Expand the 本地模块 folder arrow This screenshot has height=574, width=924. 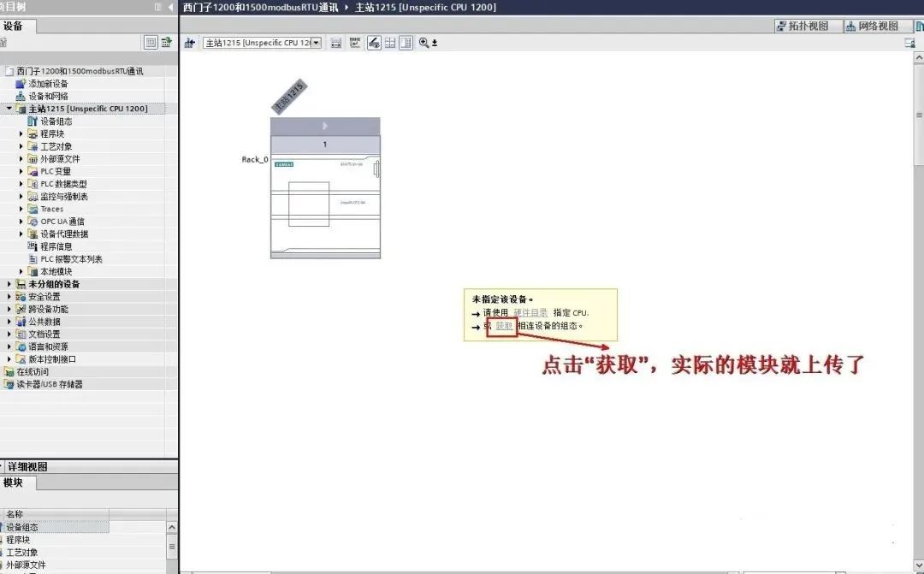point(21,272)
